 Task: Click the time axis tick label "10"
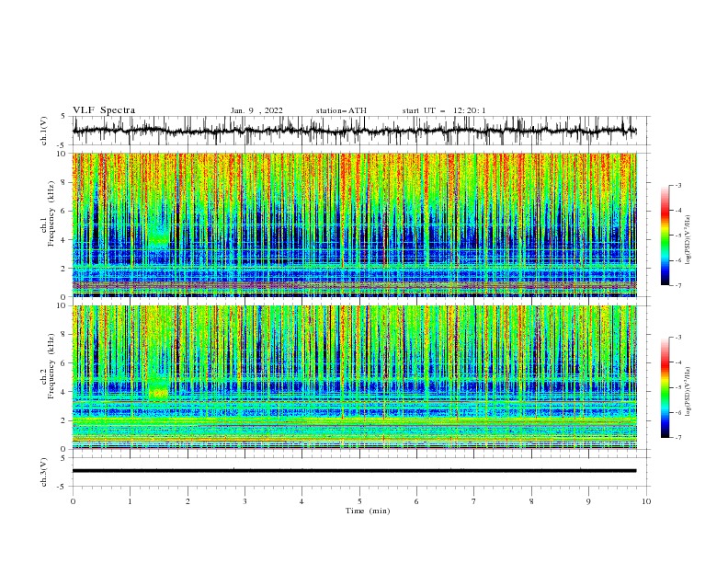pyautogui.click(x=646, y=501)
